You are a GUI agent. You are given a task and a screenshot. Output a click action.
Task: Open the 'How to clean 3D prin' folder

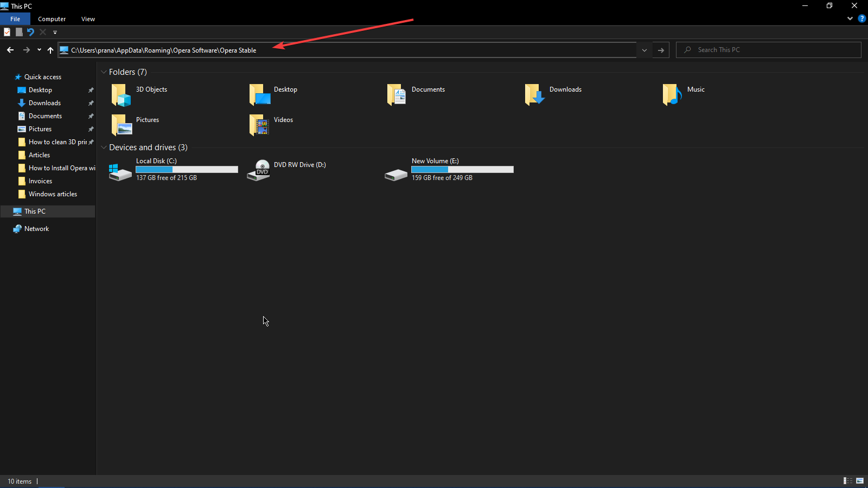point(58,142)
